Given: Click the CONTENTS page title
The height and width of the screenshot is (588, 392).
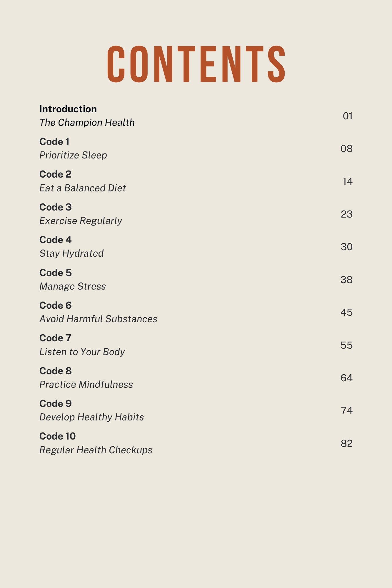Looking at the screenshot, I should tap(196, 64).
